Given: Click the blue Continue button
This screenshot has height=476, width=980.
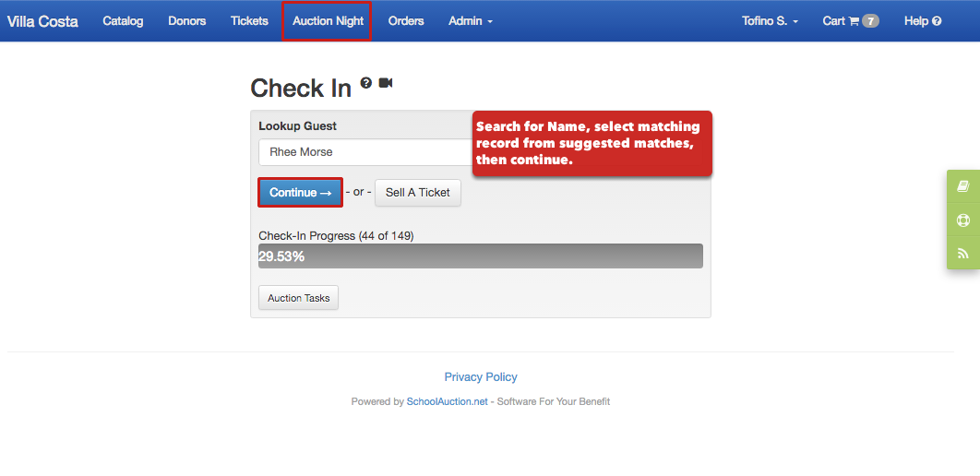Looking at the screenshot, I should click(300, 193).
